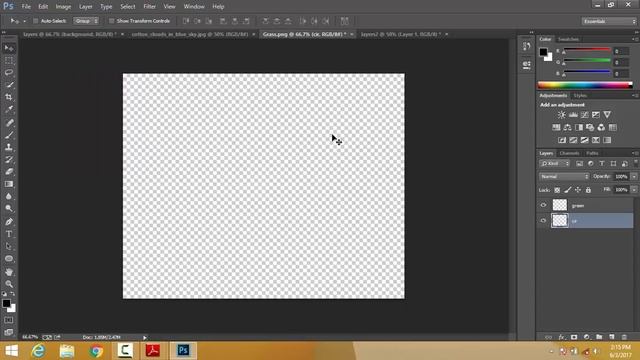Select the Healing Brush tool
Image resolution: width=640 pixels, height=360 pixels.
[x=9, y=123]
